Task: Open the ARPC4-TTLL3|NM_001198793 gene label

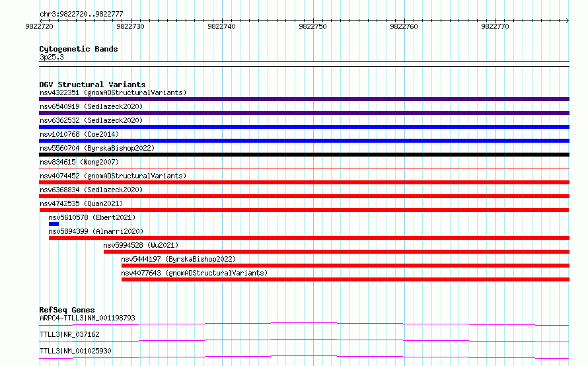Action: pos(87,318)
